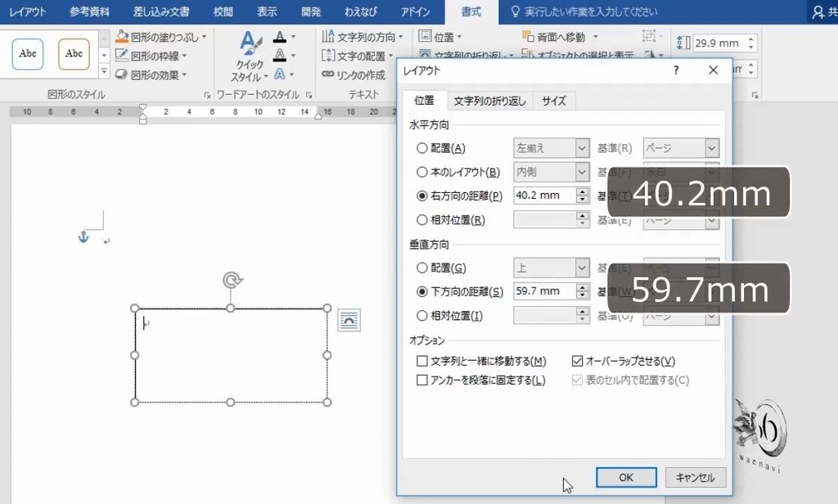The width and height of the screenshot is (838, 504).
Task: Open 図形の効果 shape effects
Action: (151, 74)
